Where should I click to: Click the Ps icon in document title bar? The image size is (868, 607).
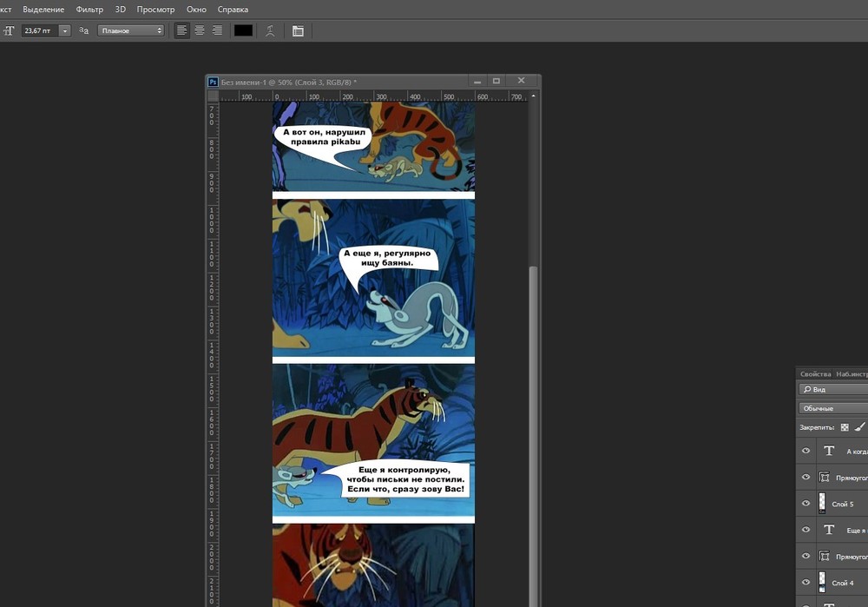click(x=213, y=82)
